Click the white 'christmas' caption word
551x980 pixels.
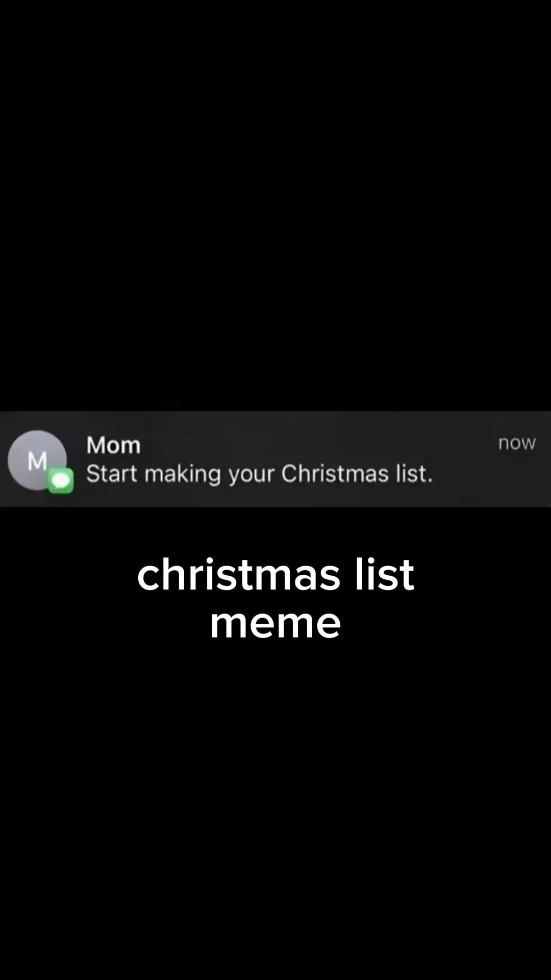point(238,574)
